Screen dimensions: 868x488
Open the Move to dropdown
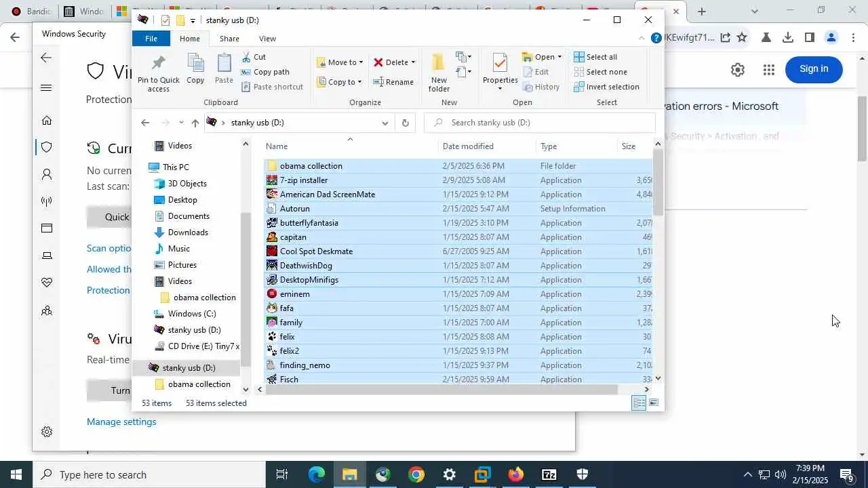pyautogui.click(x=340, y=62)
